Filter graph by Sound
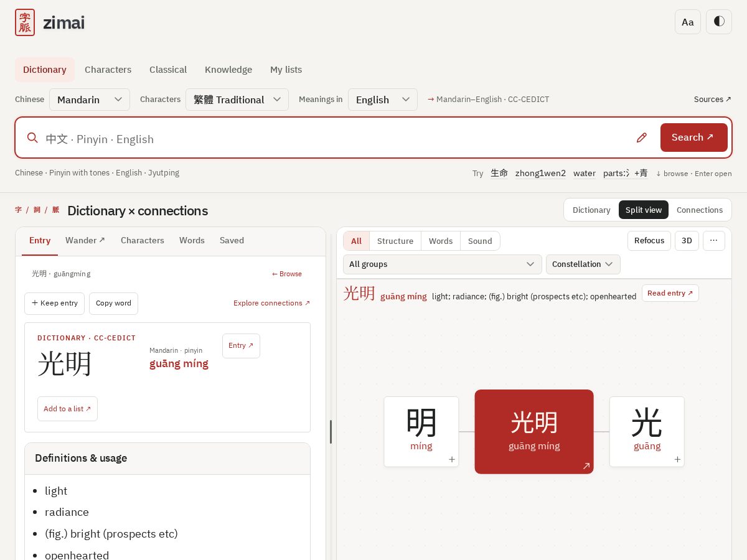747x560 pixels. 480,241
